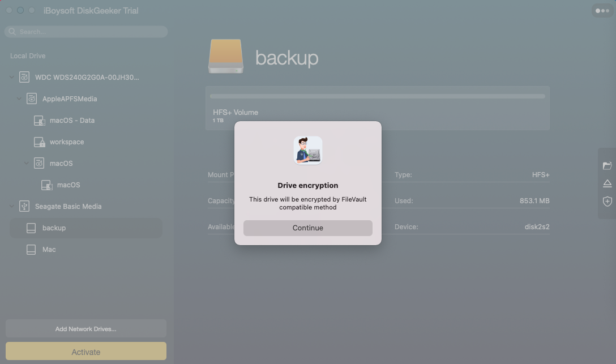Click the Seagate USB drive icon

pyautogui.click(x=24, y=206)
